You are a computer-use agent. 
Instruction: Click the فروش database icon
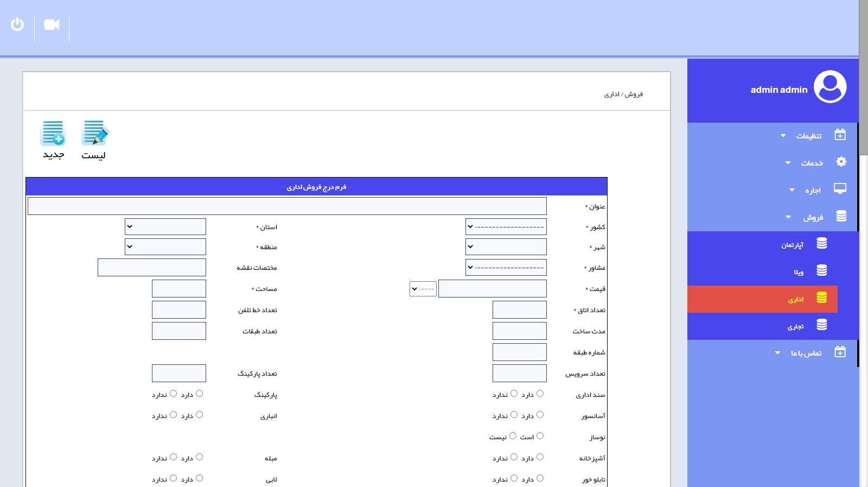tap(841, 216)
